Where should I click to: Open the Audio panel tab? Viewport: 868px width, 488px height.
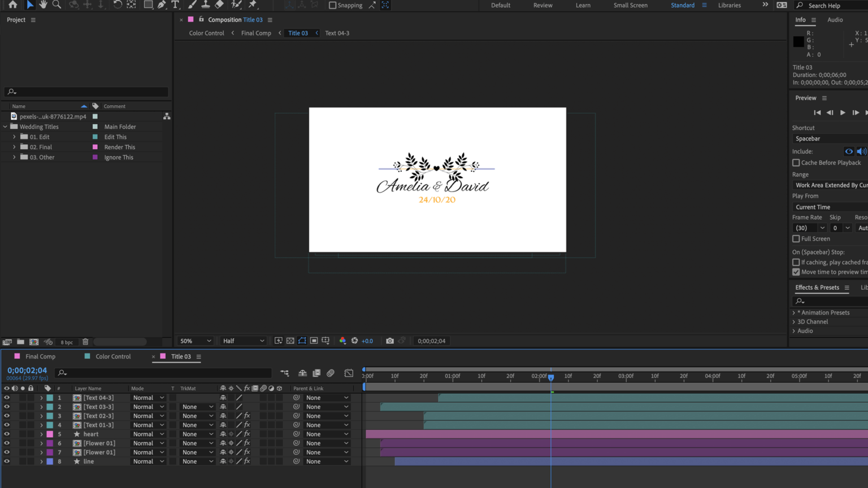click(x=835, y=19)
